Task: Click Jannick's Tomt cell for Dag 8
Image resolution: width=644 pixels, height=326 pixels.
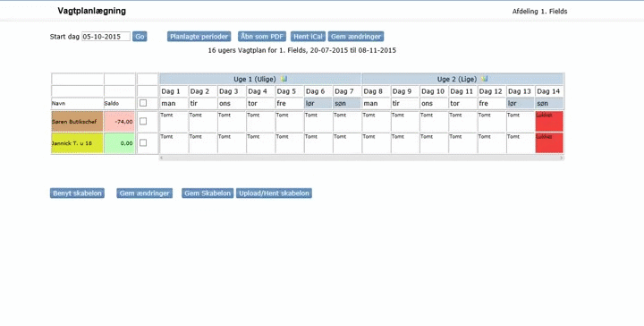Action: (376, 142)
